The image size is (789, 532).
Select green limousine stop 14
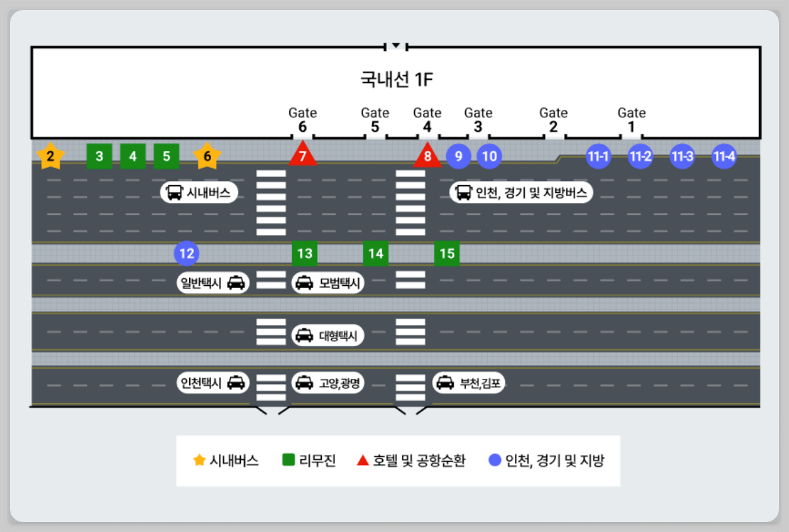point(376,253)
